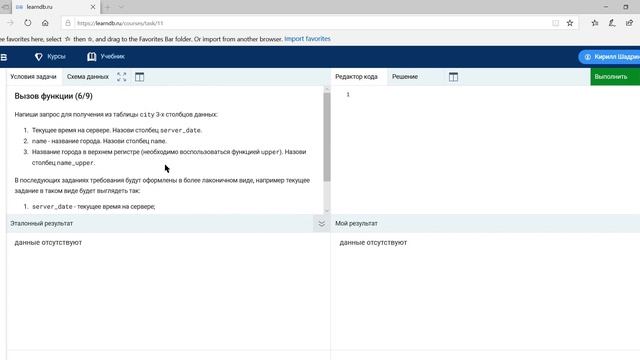
Task: Collapse Эталонный результат with double chevron
Action: [322, 224]
